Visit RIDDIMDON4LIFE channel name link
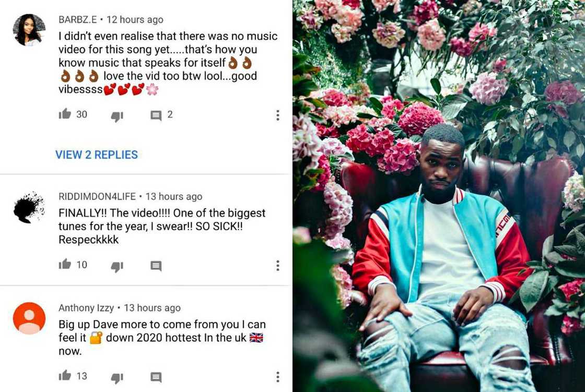 coord(97,196)
